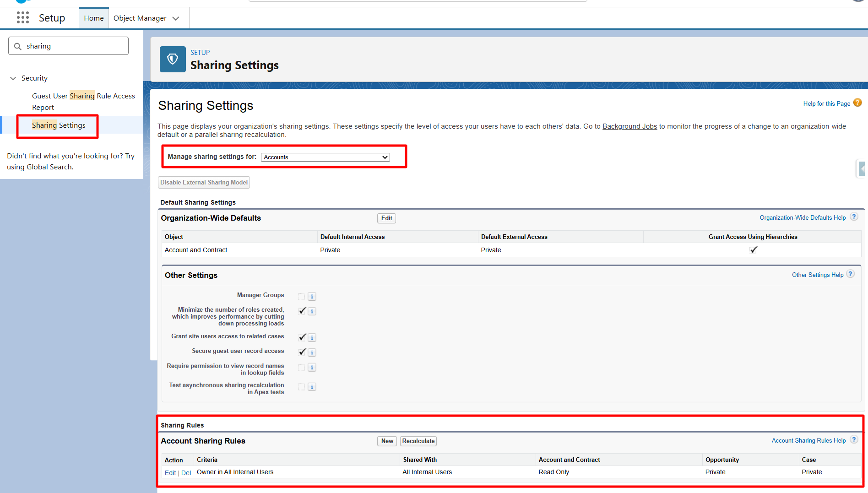Screen dimensions: 868x493
Task: Open Sharing Settings in the sidebar
Action: tap(59, 125)
